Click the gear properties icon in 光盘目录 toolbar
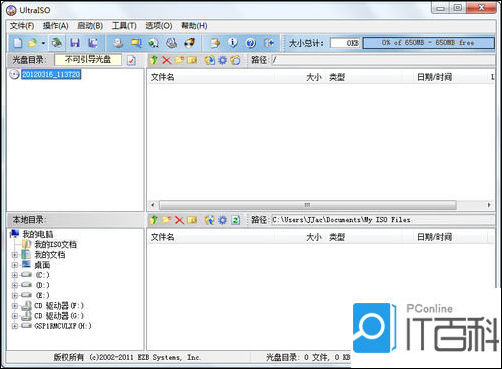The width and height of the screenshot is (502, 369). tap(223, 60)
